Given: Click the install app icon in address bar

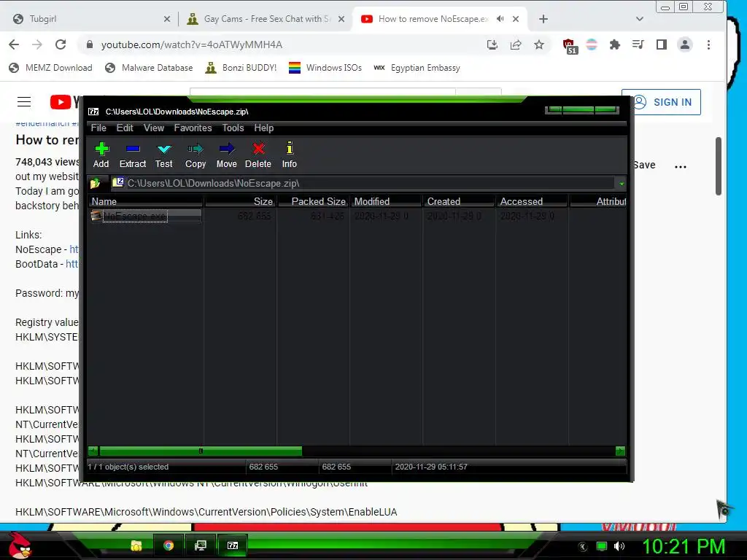Looking at the screenshot, I should pos(492,44).
